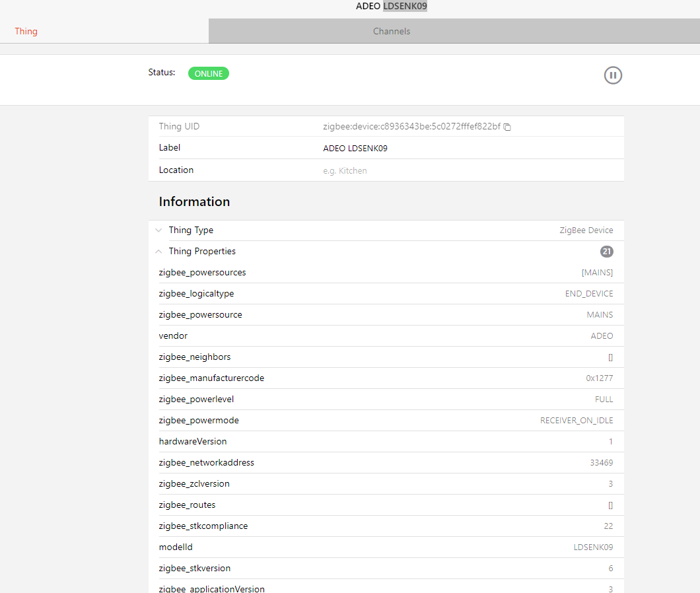Click the Status: label
700x593 pixels.
tap(162, 73)
